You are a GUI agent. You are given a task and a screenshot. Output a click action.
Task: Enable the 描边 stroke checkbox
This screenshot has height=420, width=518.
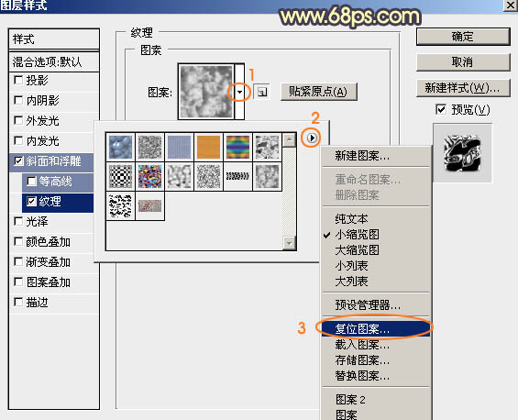18,302
